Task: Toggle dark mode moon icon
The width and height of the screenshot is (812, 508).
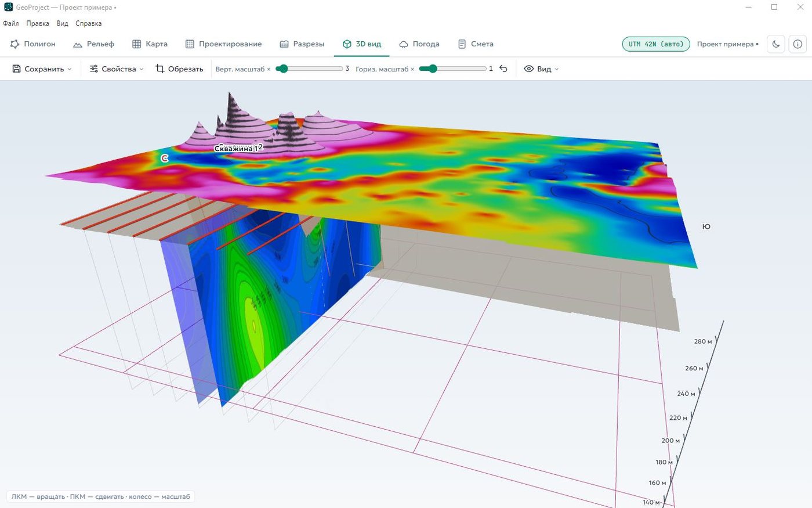Action: 776,44
